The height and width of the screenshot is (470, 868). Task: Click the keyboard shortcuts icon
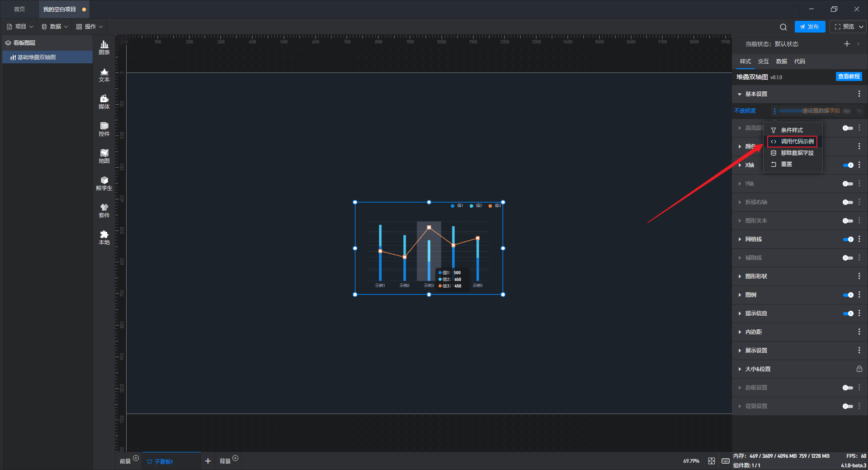coord(726,461)
